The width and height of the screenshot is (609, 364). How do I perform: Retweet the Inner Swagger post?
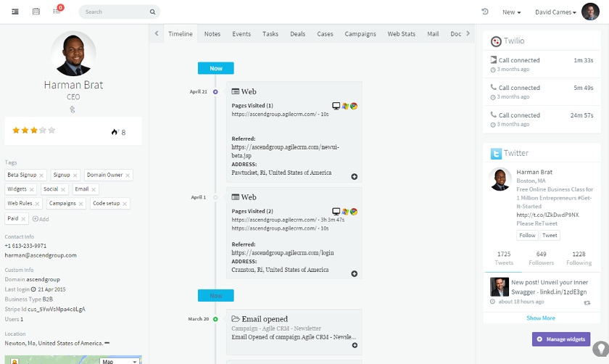[587, 302]
